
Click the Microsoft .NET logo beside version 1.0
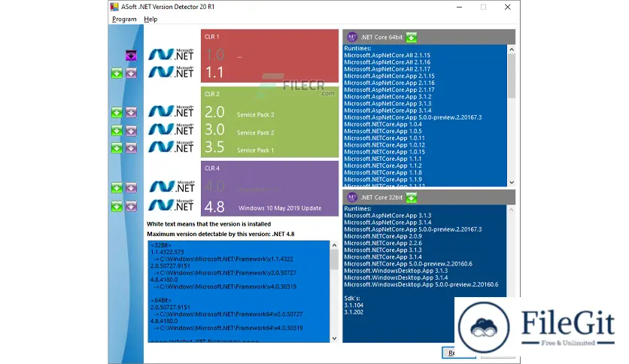click(171, 54)
